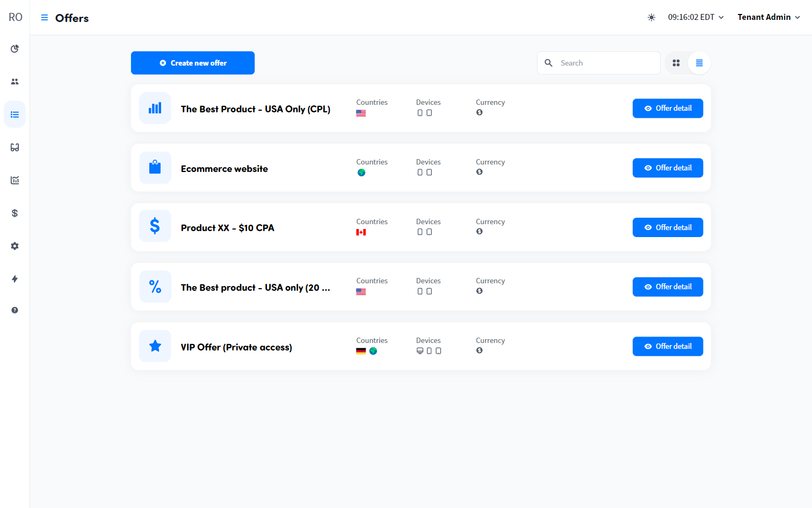This screenshot has width=812, height=508.
Task: Enable list view layout
Action: (699, 63)
